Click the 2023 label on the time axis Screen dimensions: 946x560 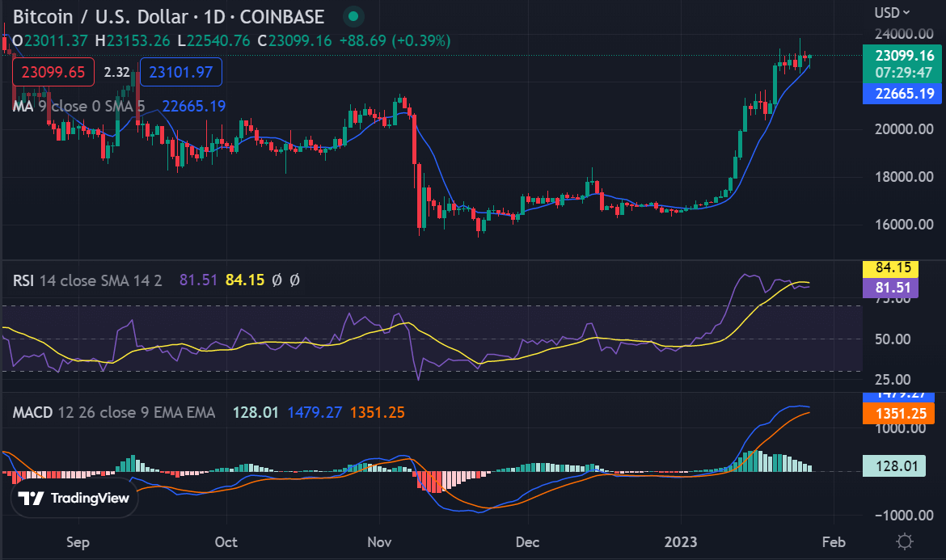pos(681,543)
